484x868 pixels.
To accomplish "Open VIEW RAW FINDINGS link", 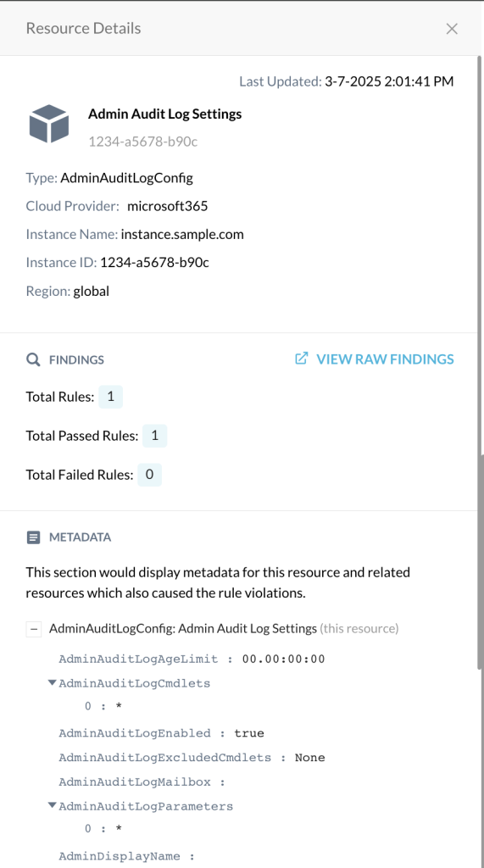I will (385, 359).
